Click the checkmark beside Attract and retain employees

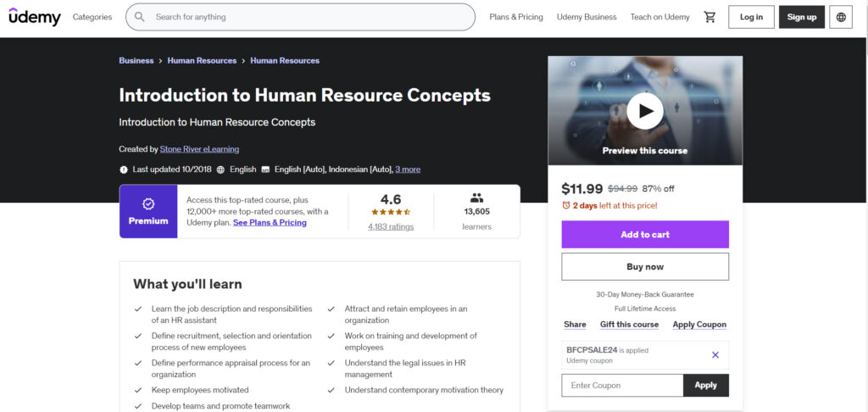click(331, 309)
